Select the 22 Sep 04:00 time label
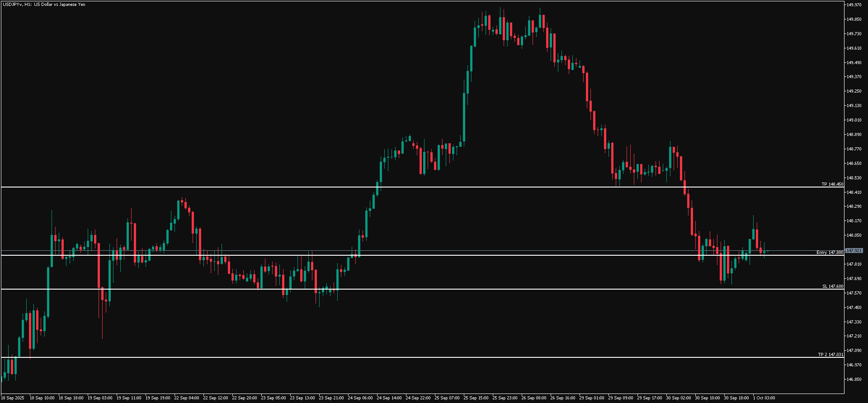 (x=186, y=398)
